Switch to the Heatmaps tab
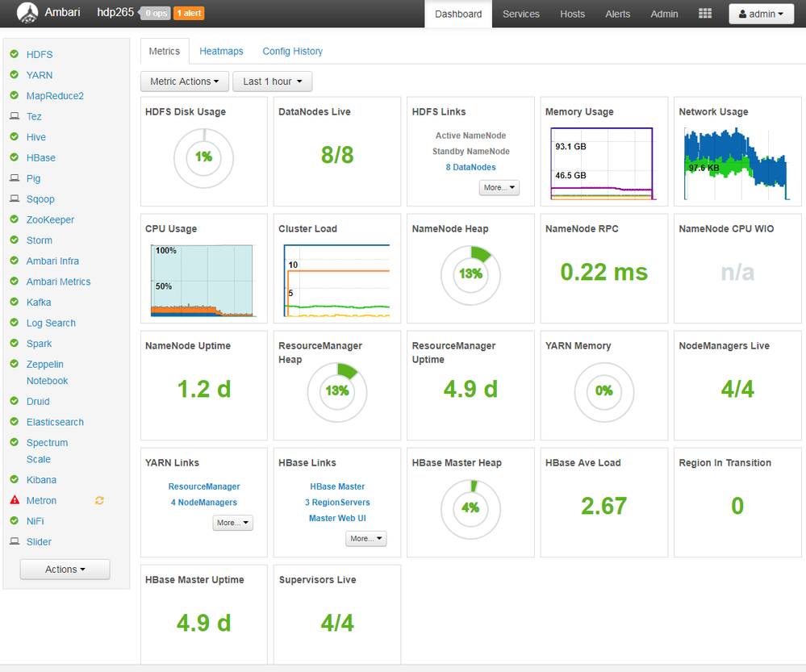The image size is (806, 672). tap(221, 51)
